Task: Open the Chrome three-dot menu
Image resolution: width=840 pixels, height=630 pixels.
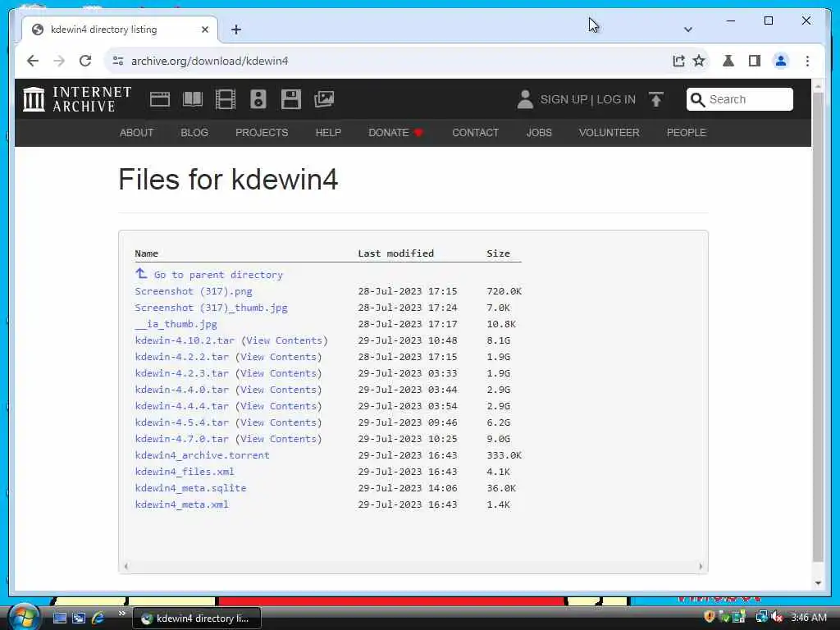Action: (807, 61)
